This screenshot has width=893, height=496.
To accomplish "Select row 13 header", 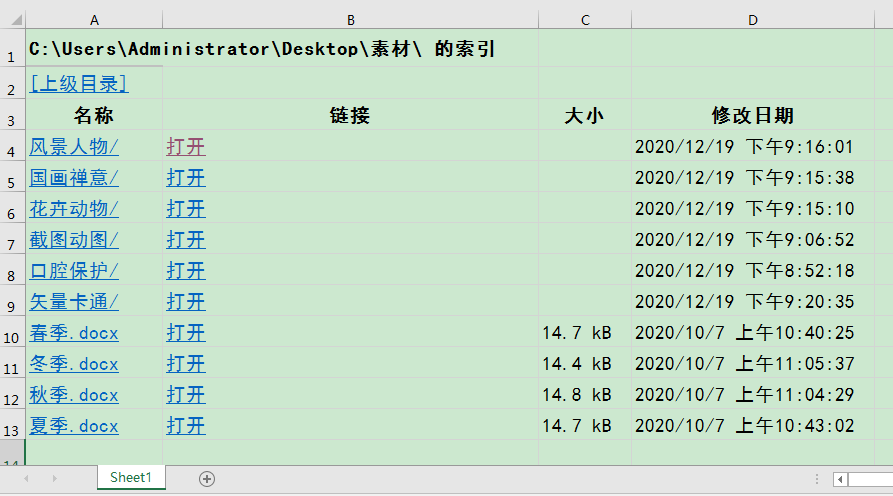I will point(12,425).
